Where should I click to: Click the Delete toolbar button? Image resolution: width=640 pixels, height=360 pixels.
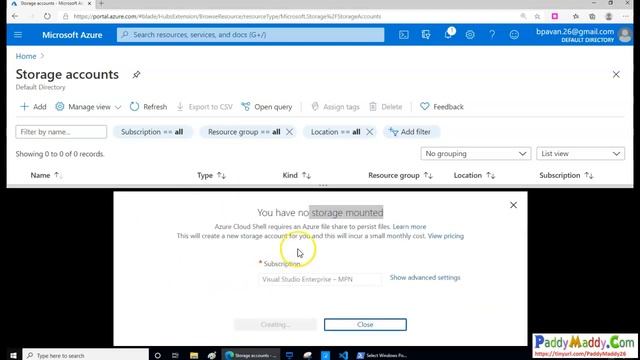[386, 107]
